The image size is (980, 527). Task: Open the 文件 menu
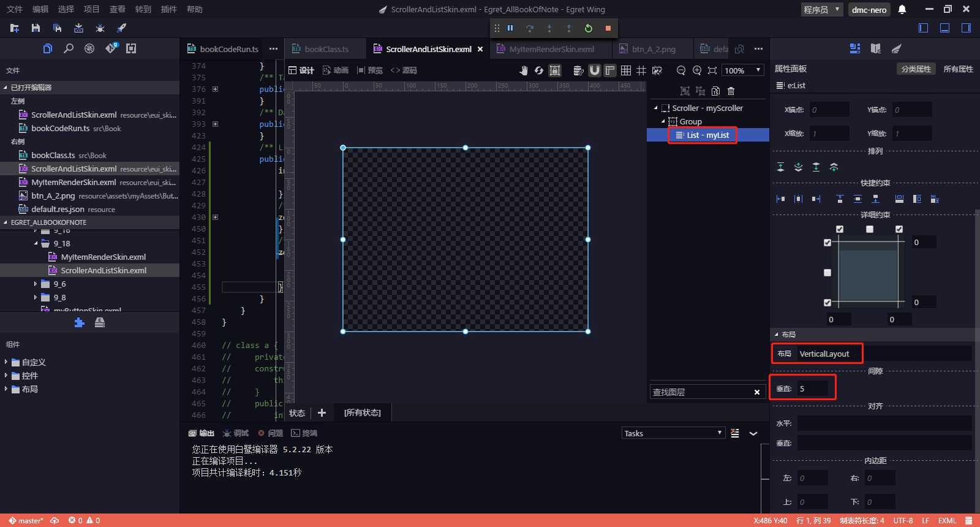click(15, 9)
